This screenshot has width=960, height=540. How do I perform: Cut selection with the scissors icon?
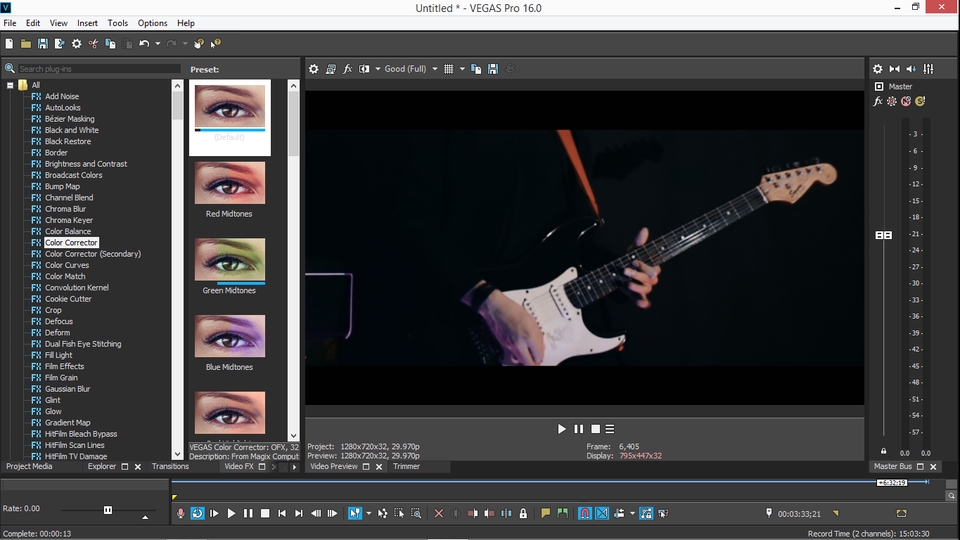93,43
